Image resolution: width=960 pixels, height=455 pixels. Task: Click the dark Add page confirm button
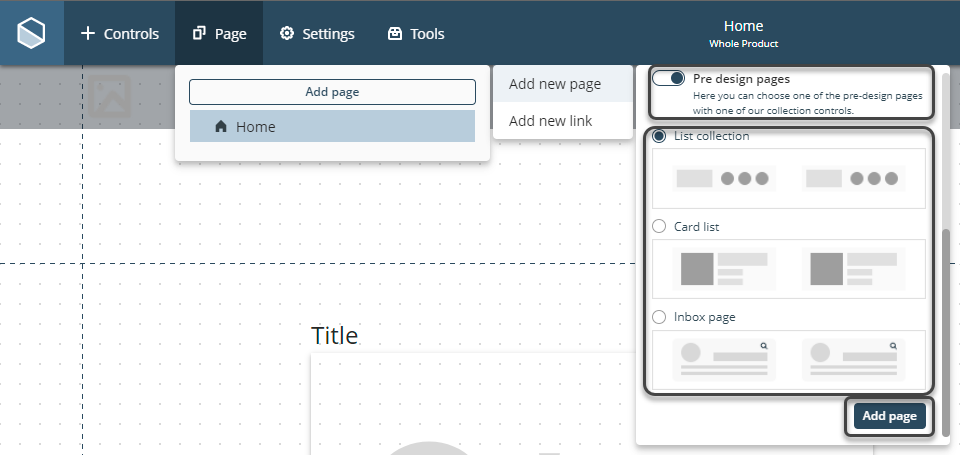click(890, 416)
